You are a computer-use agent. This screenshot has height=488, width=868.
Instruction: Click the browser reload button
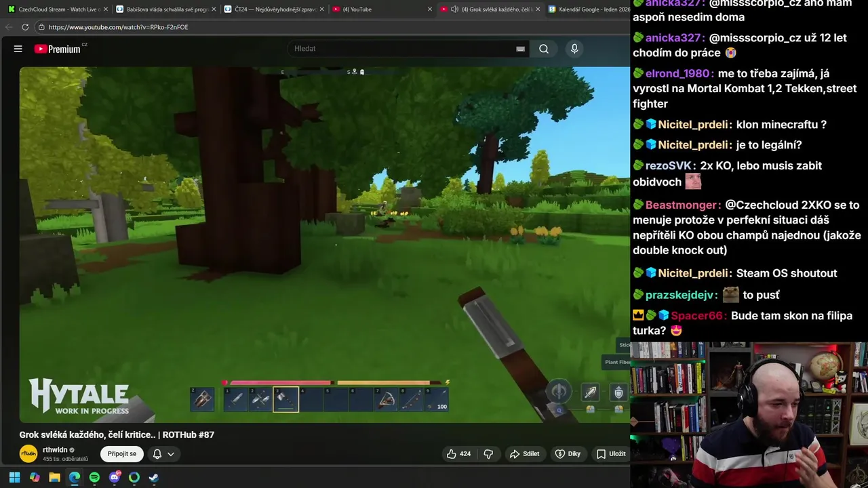25,27
